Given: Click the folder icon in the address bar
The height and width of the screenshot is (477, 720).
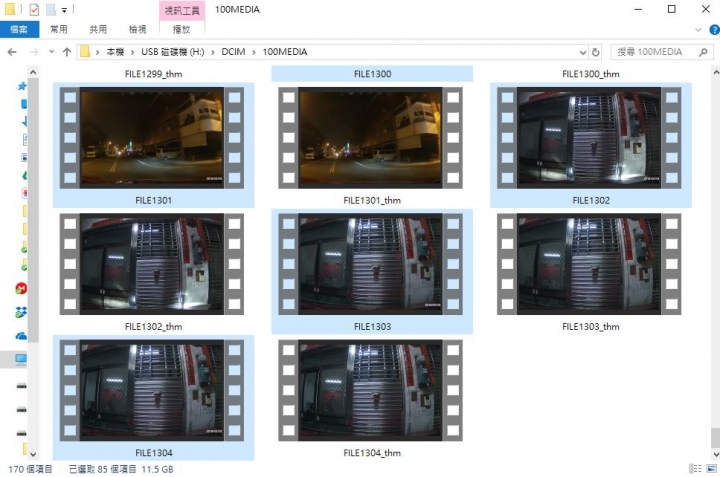Looking at the screenshot, I should [x=85, y=51].
